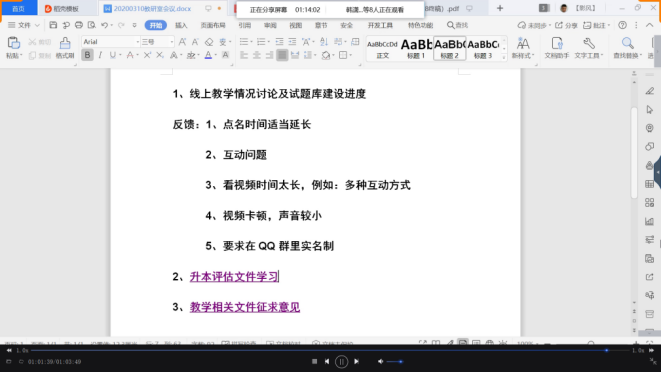Viewport: 661px width, 372px height.
Task: Toggle underline formatting
Action: [x=113, y=55]
